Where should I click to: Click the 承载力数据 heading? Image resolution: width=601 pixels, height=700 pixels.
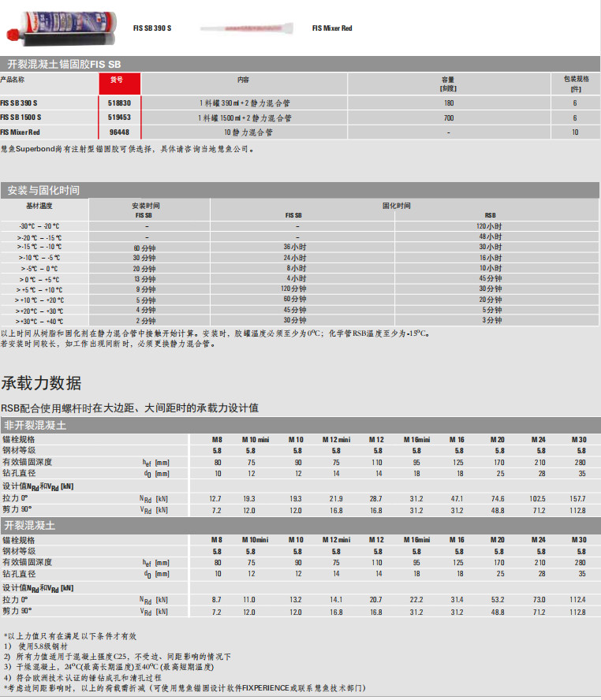(41, 383)
